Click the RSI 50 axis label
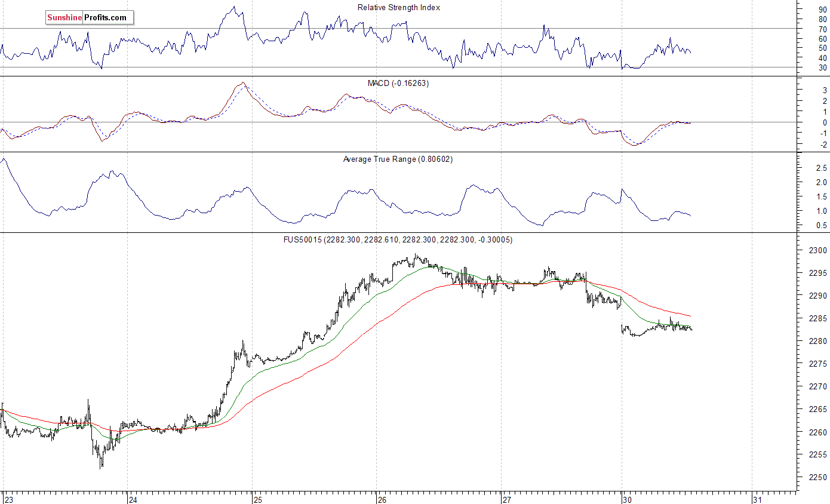This screenshot has width=830, height=504. (x=822, y=48)
